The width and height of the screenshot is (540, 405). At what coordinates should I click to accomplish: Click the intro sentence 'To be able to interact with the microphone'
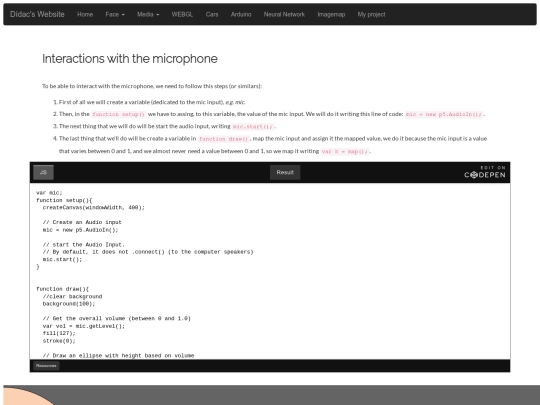152,86
